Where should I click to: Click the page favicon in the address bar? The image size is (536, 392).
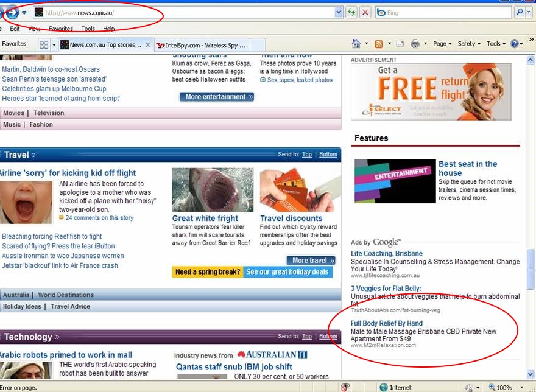39,13
